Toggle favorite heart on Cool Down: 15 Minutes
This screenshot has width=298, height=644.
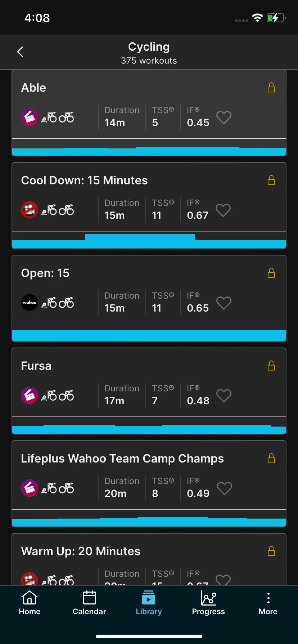223,210
